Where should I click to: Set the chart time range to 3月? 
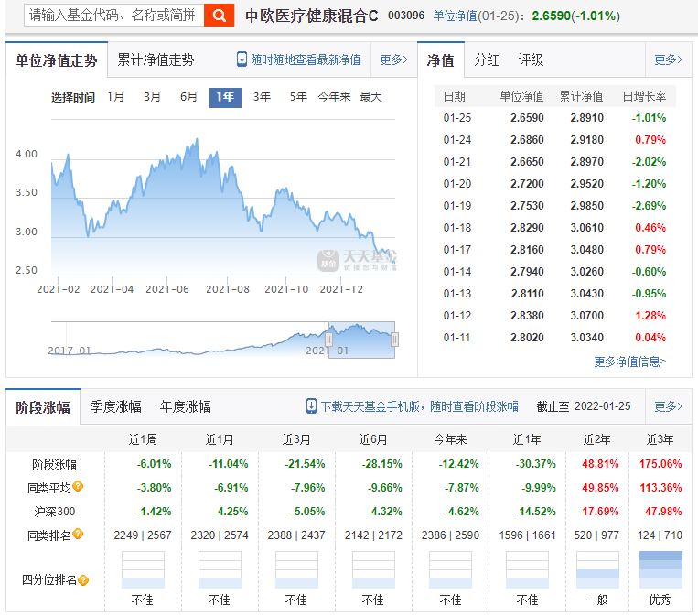152,97
